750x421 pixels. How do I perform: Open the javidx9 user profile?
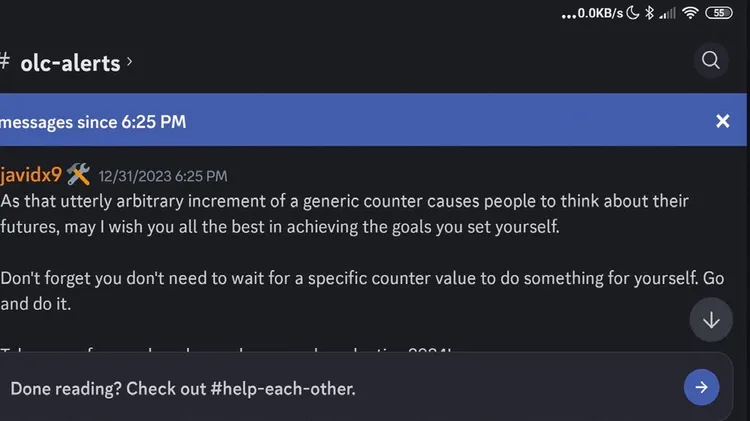[x=31, y=175]
